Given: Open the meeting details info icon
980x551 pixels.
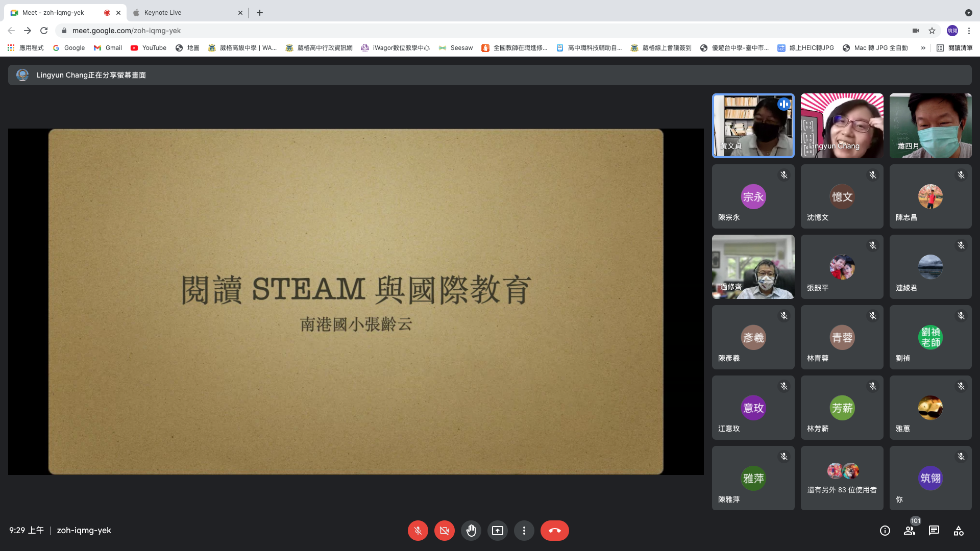Looking at the screenshot, I should pyautogui.click(x=885, y=531).
